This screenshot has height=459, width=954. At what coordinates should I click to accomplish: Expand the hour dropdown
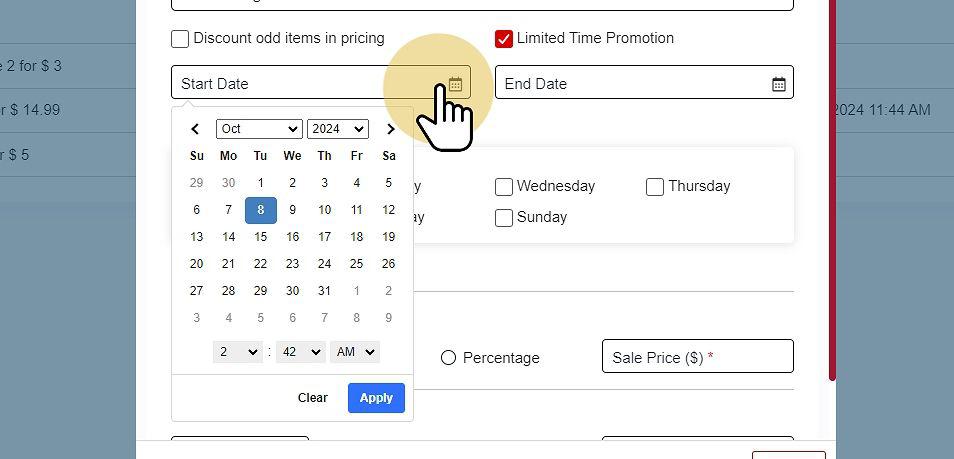pyautogui.click(x=238, y=352)
